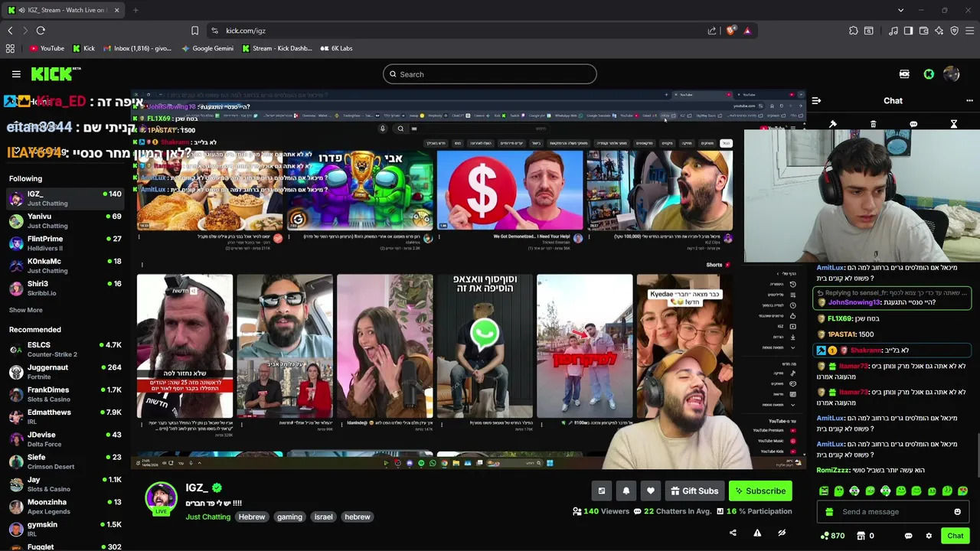Collapse chat with the arrow-lines icon
This screenshot has height=551, width=980.
pyautogui.click(x=816, y=100)
